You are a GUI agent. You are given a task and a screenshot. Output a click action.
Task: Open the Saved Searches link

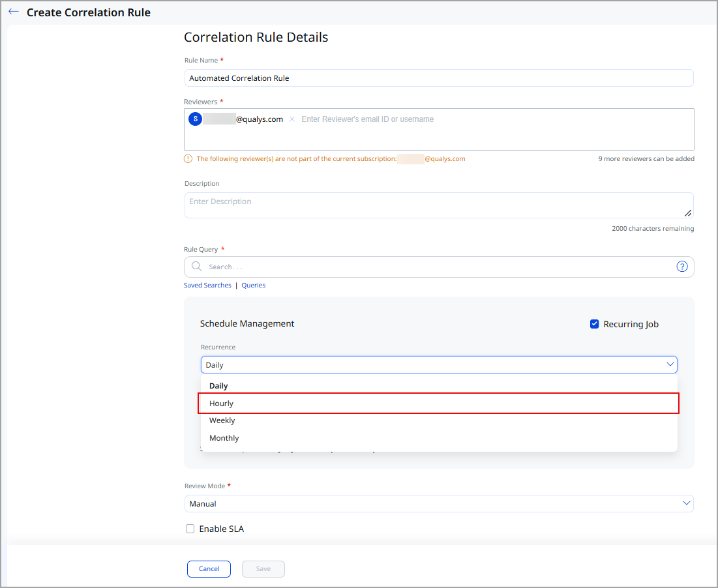point(207,285)
